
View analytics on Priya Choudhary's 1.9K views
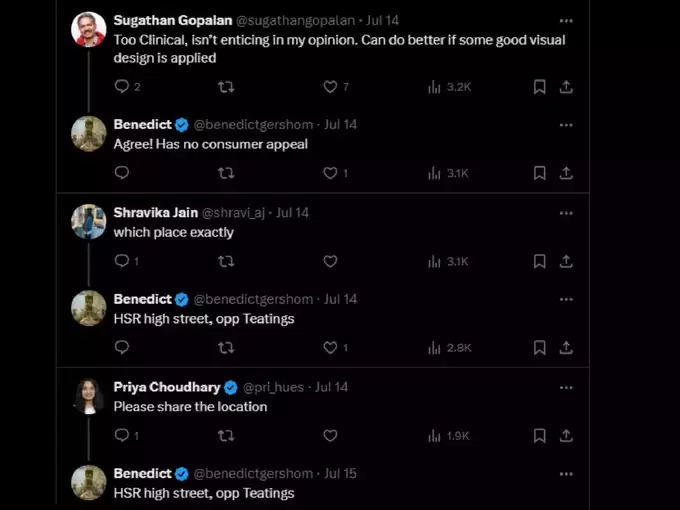448,436
